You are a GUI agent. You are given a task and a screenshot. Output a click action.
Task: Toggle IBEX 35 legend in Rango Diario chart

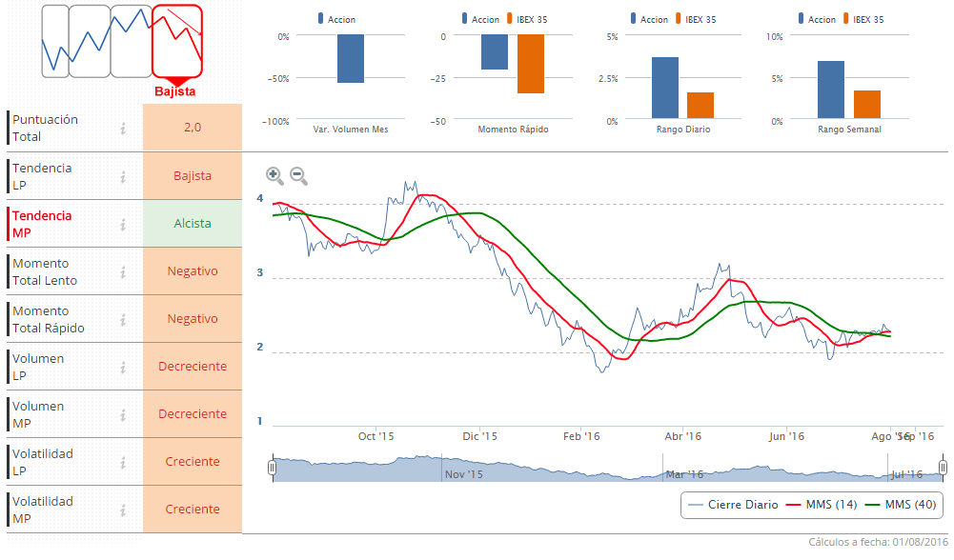pyautogui.click(x=696, y=19)
